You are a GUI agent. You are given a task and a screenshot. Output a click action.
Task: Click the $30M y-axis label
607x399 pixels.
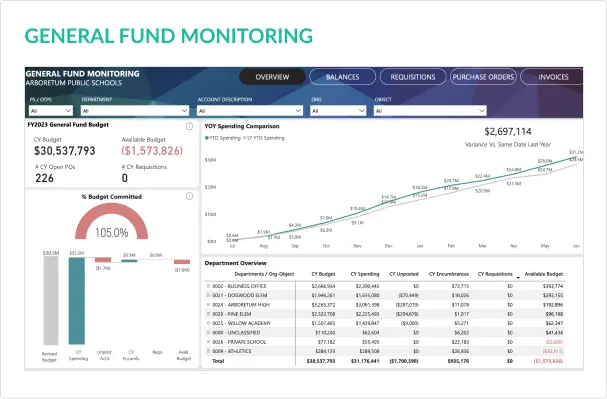point(210,160)
